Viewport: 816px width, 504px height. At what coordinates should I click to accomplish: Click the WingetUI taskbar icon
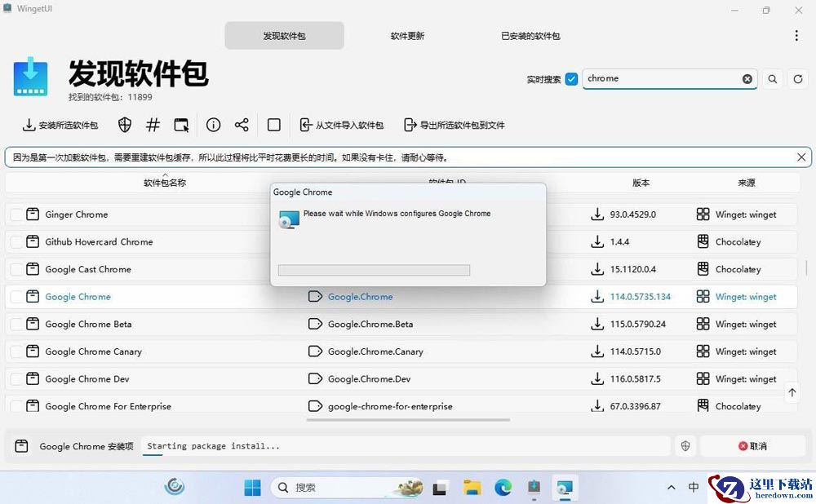click(534, 488)
